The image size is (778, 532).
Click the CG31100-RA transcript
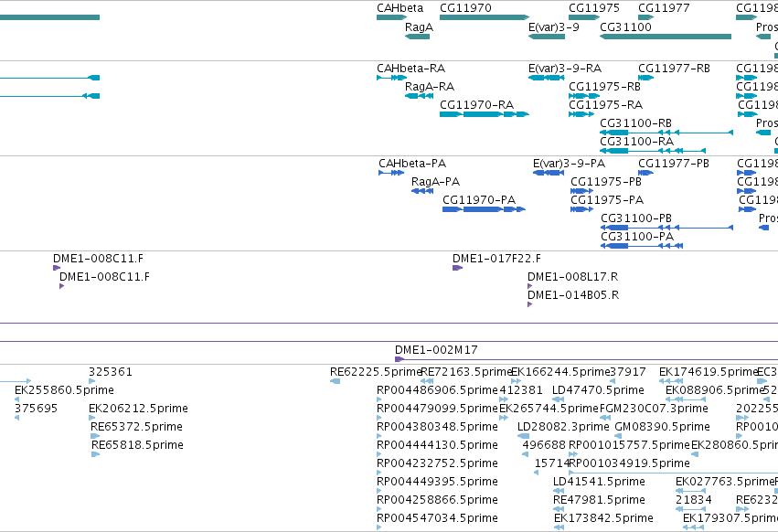pos(653,151)
